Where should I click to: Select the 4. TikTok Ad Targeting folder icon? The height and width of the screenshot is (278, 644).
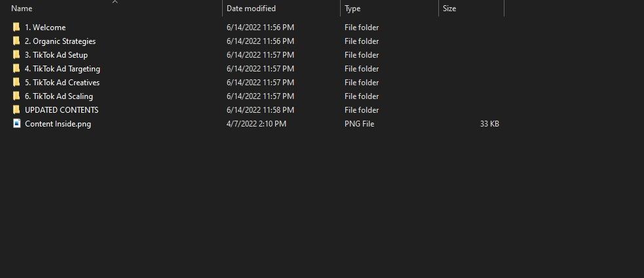tap(16, 69)
